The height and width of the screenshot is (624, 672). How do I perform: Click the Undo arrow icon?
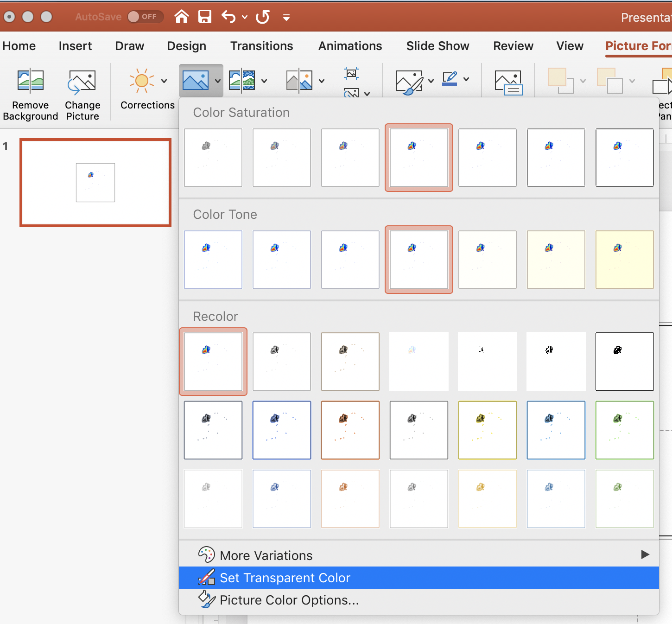pyautogui.click(x=228, y=17)
